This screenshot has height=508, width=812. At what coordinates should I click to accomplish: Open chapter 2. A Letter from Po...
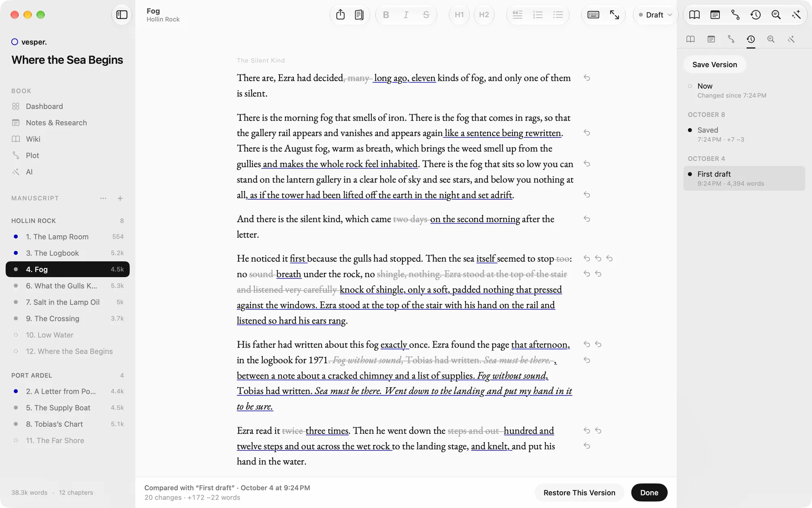[67, 391]
